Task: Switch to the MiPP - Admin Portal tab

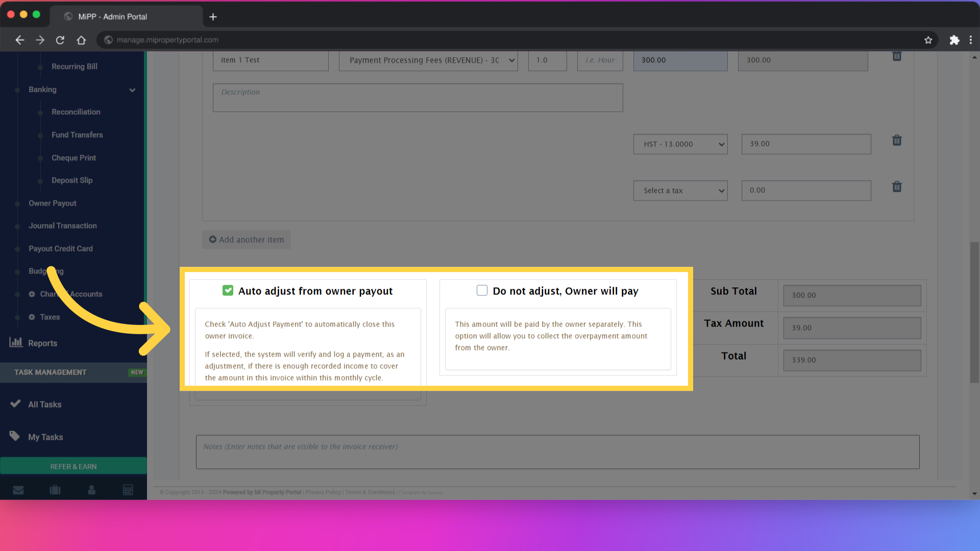Action: 112,16
